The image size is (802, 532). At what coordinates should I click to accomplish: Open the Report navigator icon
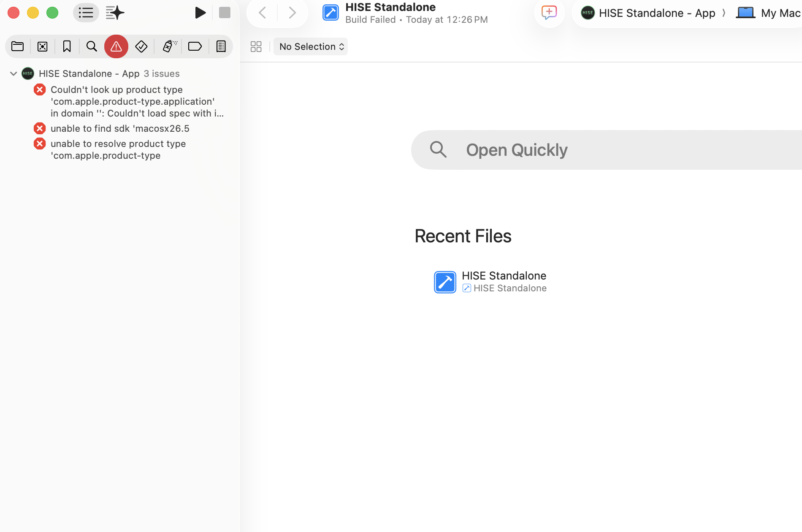click(x=221, y=46)
